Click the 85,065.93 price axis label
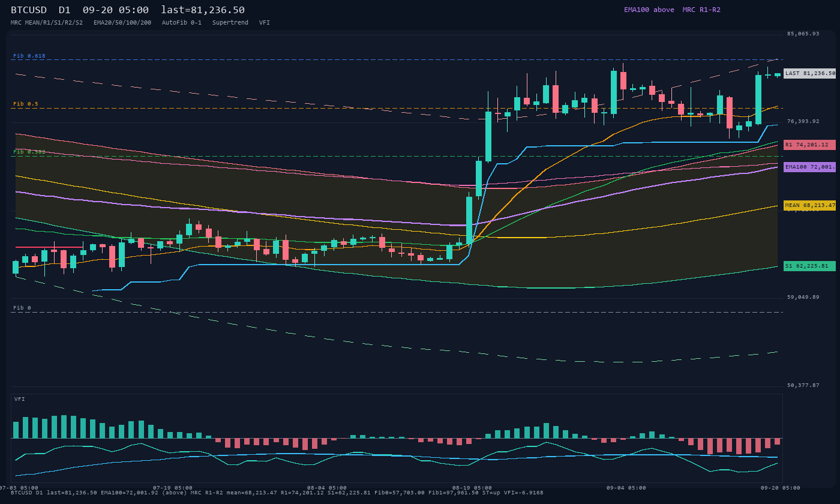This screenshot has height=504, width=840. [x=803, y=34]
